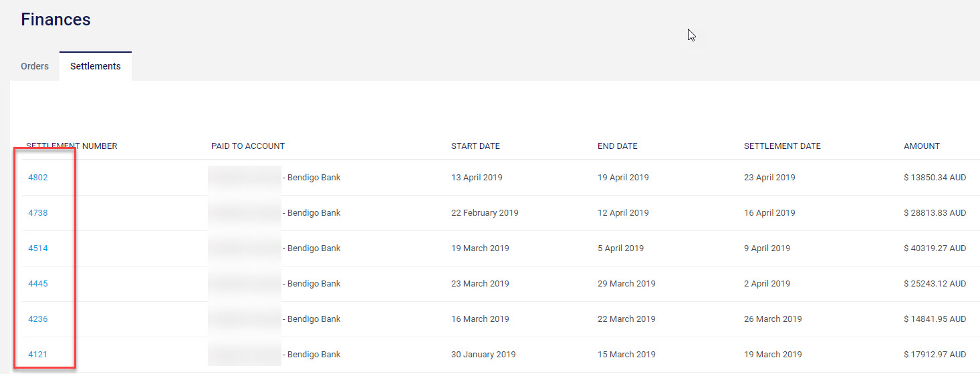Click the Settlement Number column header
The height and width of the screenshot is (374, 980).
[72, 146]
